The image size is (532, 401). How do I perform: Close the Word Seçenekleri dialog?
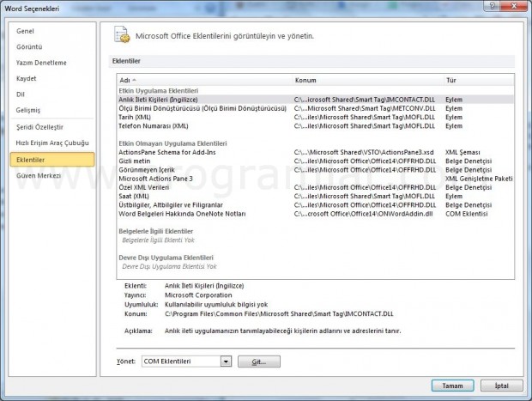pyautogui.click(x=514, y=6)
